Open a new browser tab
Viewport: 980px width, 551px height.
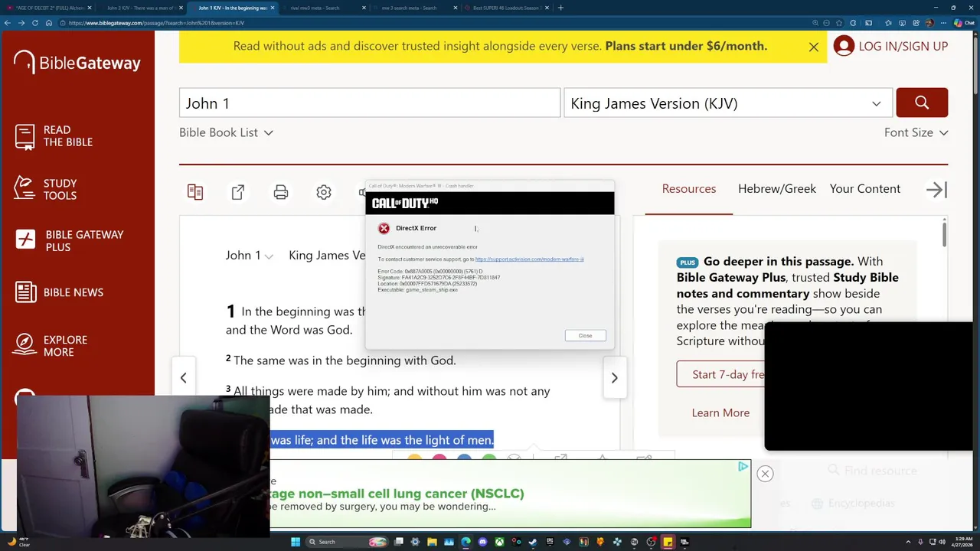pos(560,8)
